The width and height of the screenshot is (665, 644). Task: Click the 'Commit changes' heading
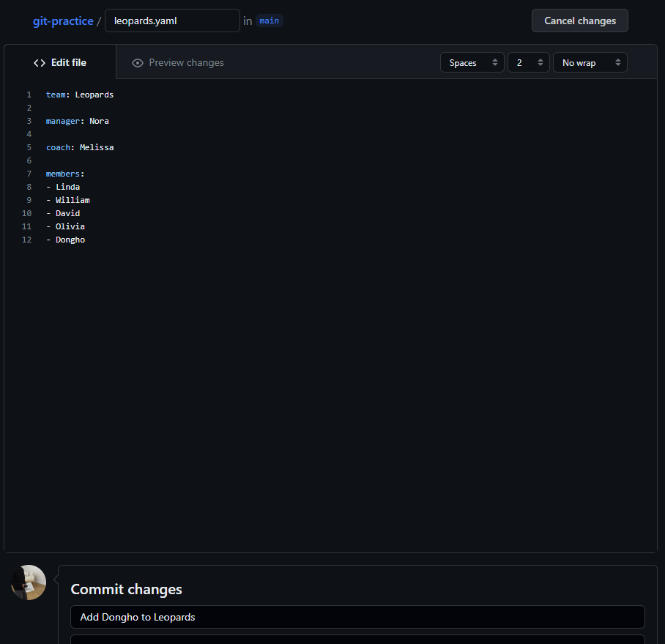(x=127, y=589)
